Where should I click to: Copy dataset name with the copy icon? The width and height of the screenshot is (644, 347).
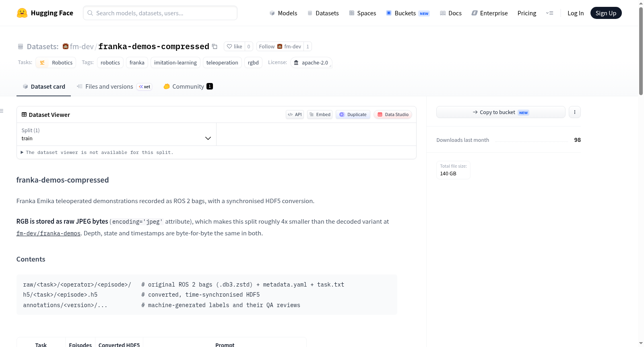(x=215, y=46)
